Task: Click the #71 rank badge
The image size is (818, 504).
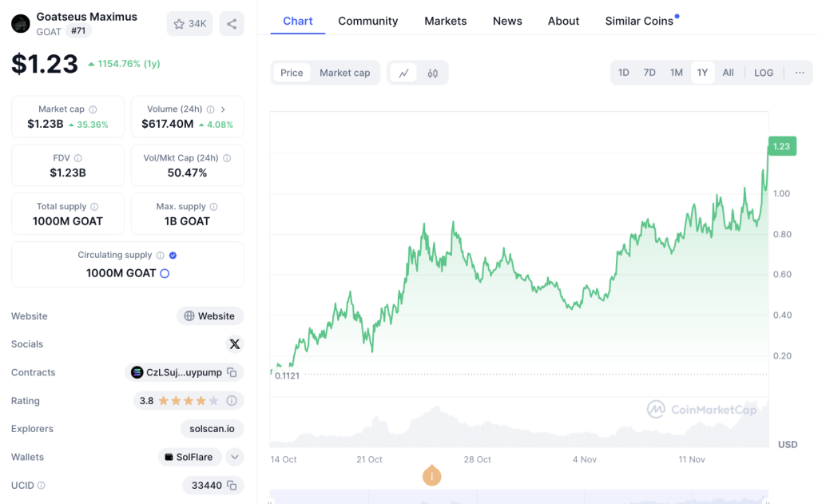Action: 78,31
